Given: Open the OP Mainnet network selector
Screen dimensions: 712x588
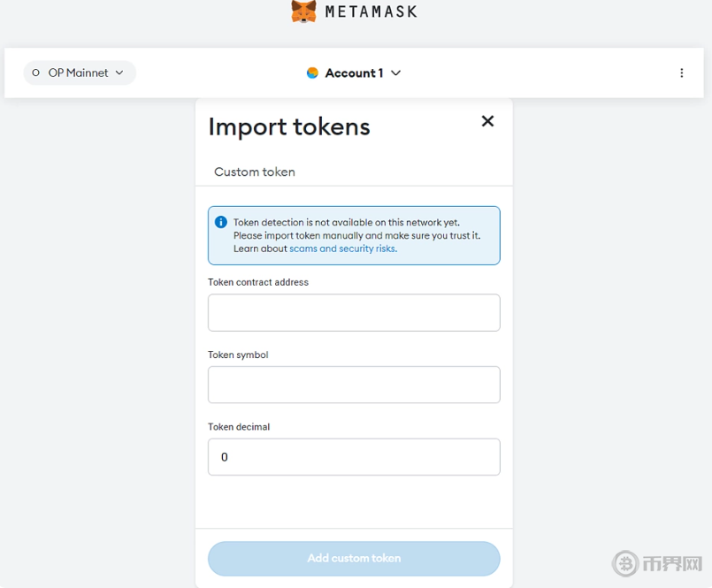Looking at the screenshot, I should 80,73.
